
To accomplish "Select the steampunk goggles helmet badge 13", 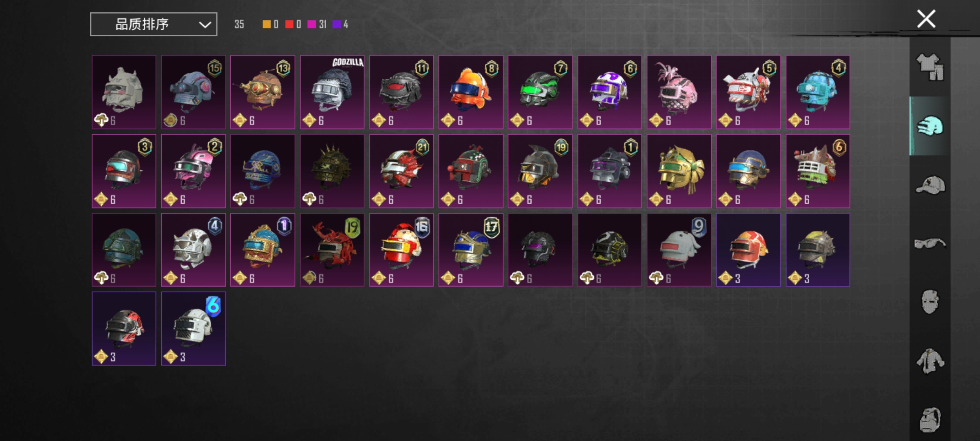I will click(x=263, y=92).
